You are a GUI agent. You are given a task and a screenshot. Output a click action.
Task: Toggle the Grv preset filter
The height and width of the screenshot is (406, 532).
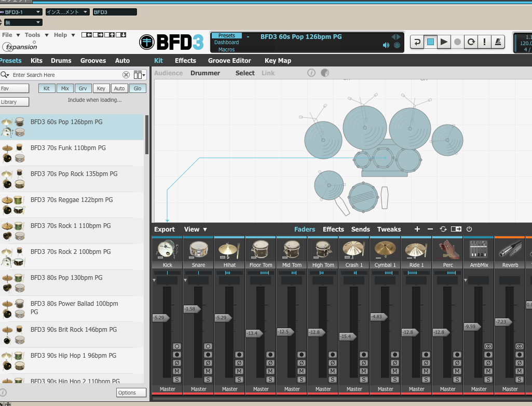[x=83, y=88]
